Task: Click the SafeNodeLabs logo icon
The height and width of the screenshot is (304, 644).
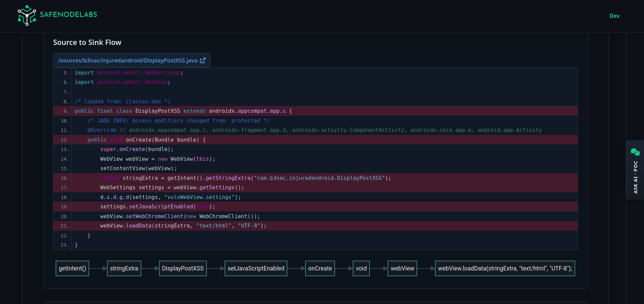Action: (x=27, y=15)
